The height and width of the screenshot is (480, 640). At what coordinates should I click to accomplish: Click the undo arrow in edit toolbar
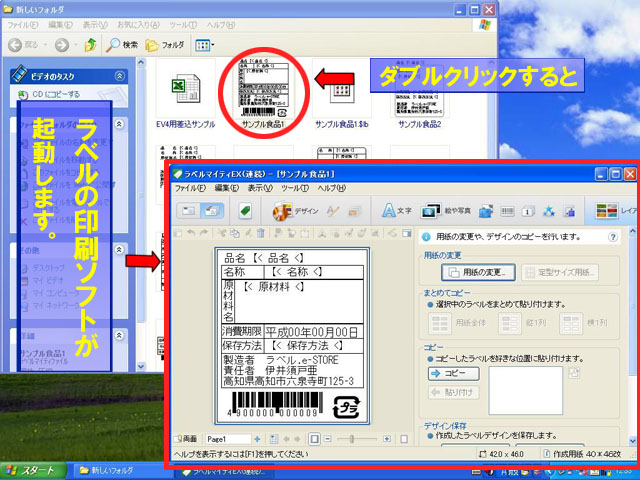[x=191, y=233]
